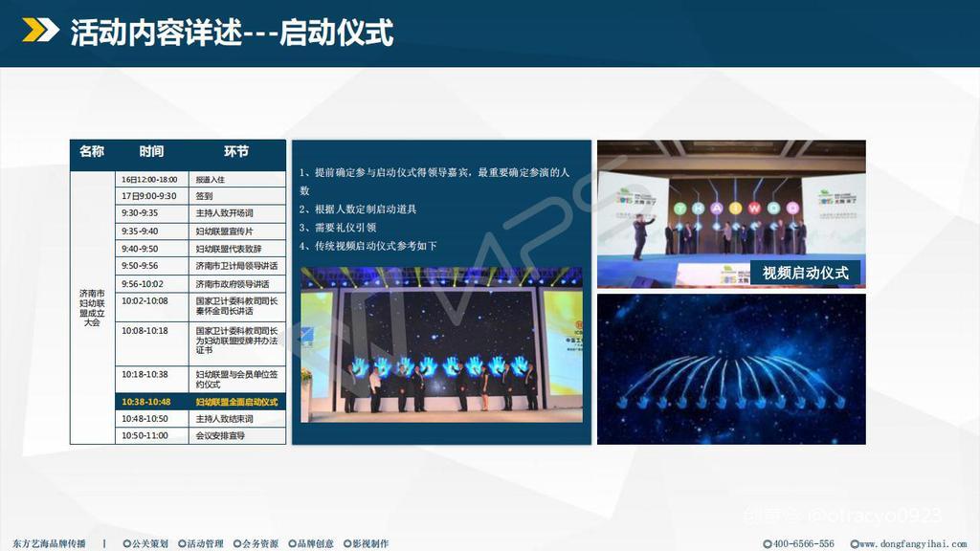The width and height of the screenshot is (980, 551).
Task: Click the 视频启动仪式 caption label
Action: [x=805, y=273]
